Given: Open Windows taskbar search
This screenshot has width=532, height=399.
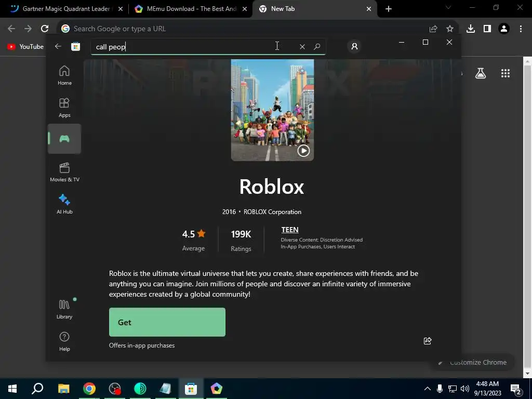Looking at the screenshot, I should (x=37, y=389).
